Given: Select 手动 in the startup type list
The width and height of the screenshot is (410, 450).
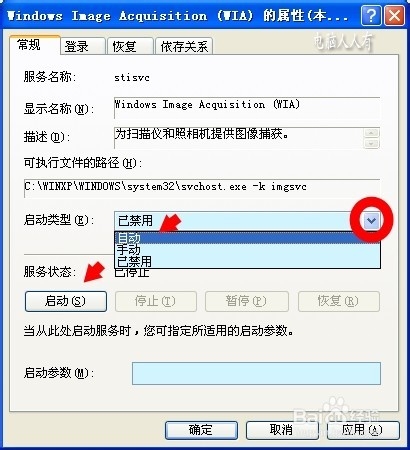Looking at the screenshot, I should (x=247, y=249).
